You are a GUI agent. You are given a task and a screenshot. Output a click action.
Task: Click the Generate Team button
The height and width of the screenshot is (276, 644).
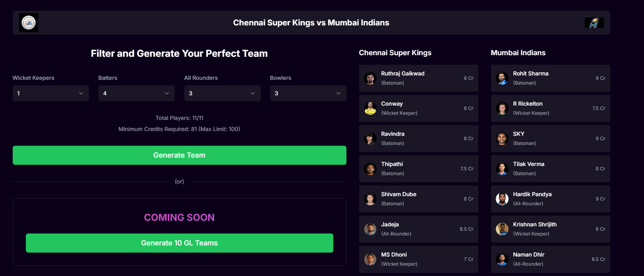coord(180,155)
